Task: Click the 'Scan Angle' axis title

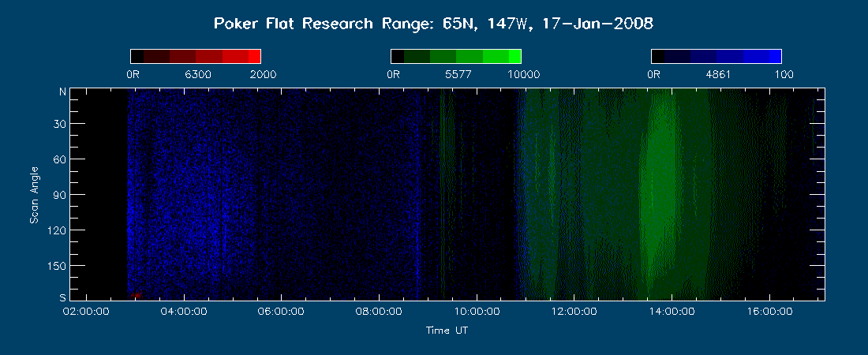Action: pyautogui.click(x=34, y=194)
